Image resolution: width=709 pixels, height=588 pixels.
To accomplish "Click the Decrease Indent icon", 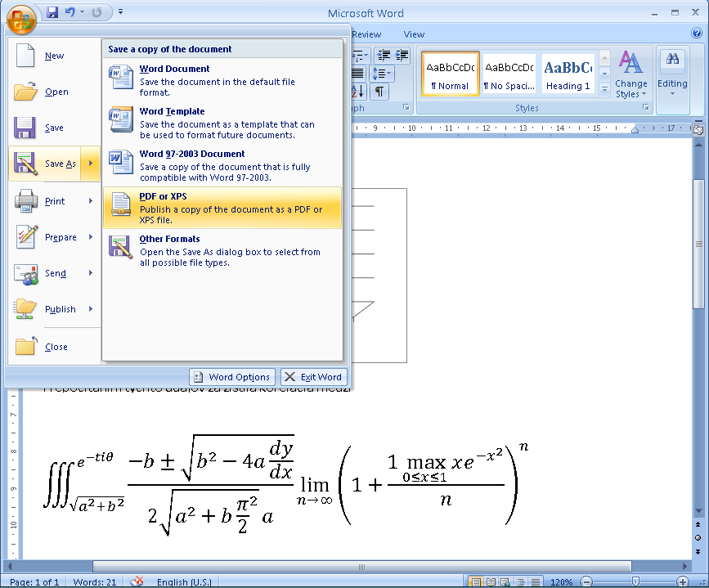I will [384, 56].
